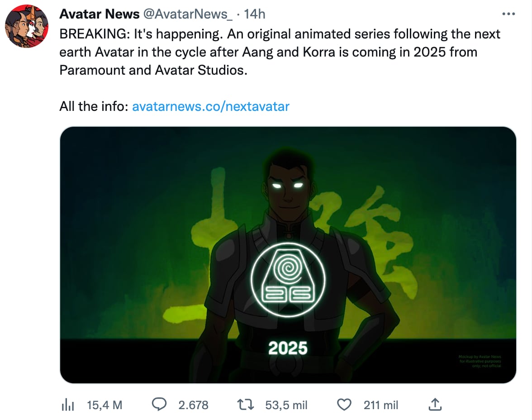Click the reply speech bubble icon
Image resolution: width=532 pixels, height=420 pixels.
[159, 404]
